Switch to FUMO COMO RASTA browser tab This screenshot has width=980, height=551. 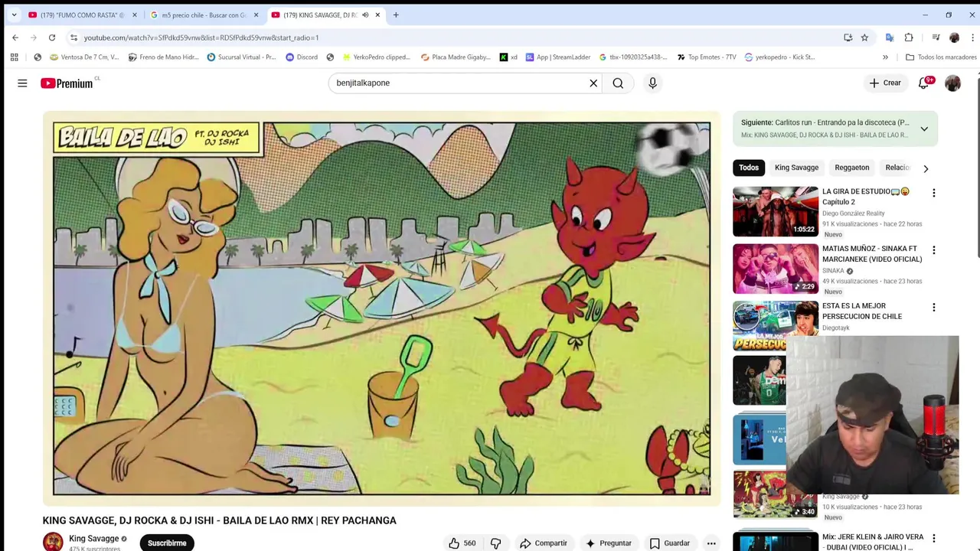(83, 15)
